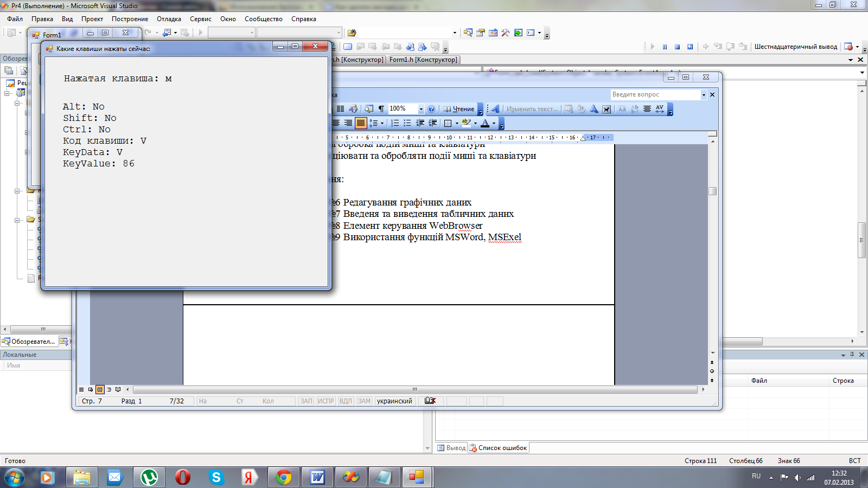Select Word reading layout view icon
The width and height of the screenshot is (868, 488).
pos(118,389)
